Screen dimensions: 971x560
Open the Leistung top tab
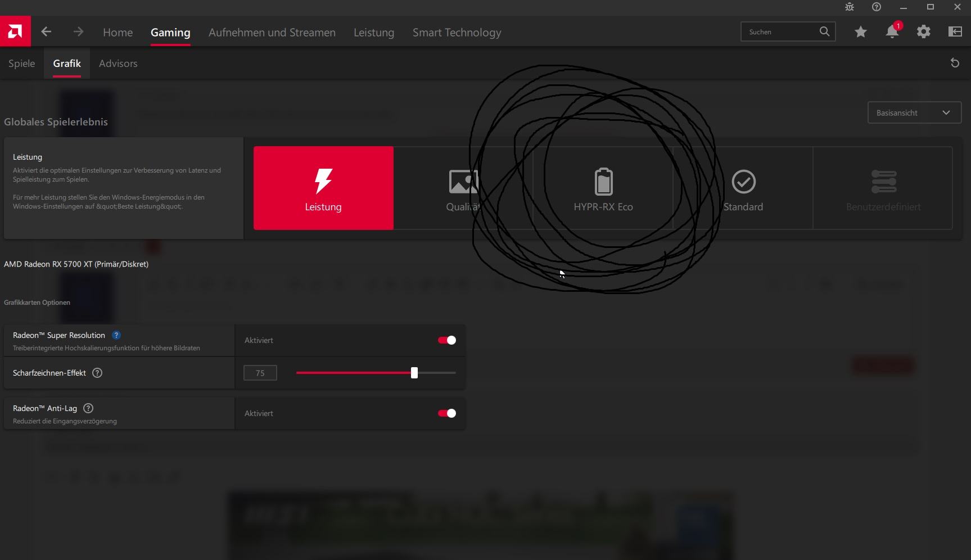pyautogui.click(x=374, y=33)
